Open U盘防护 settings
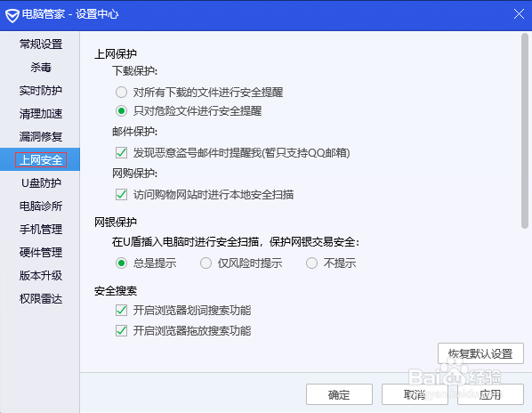Screen dimensions: 532x413 tap(41, 183)
